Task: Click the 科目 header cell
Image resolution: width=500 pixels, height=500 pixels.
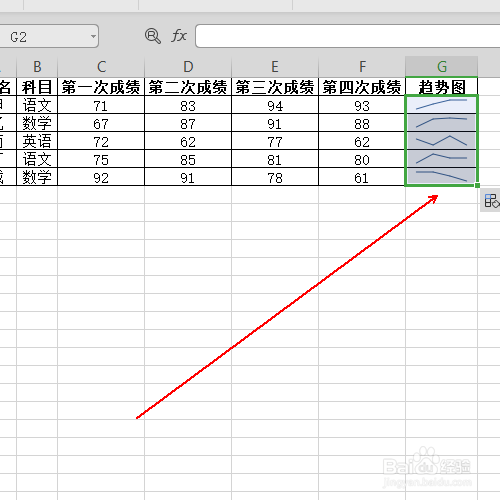Action: pyautogui.click(x=37, y=87)
